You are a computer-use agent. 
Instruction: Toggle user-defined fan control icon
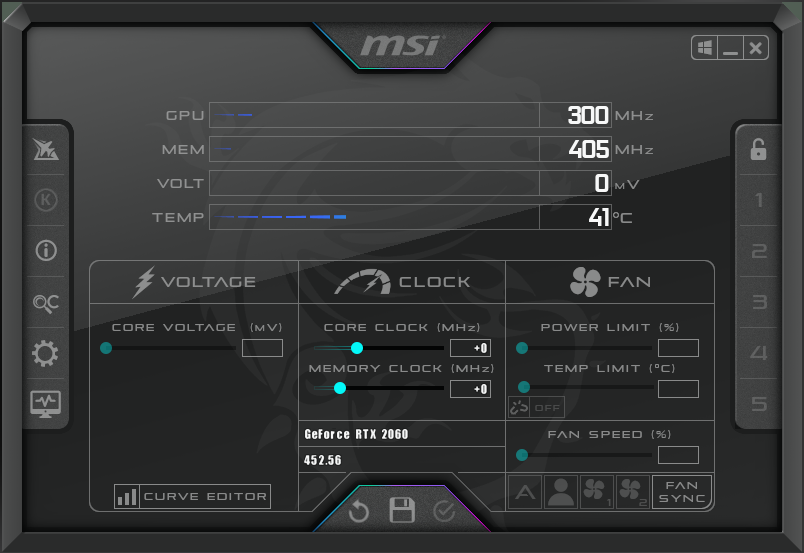click(x=561, y=491)
